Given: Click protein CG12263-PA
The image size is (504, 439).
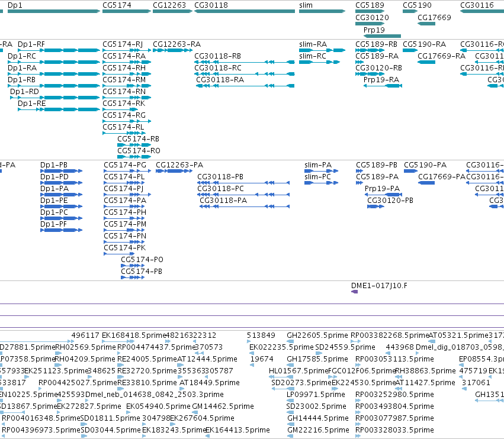Looking at the screenshot, I should coord(179,164).
